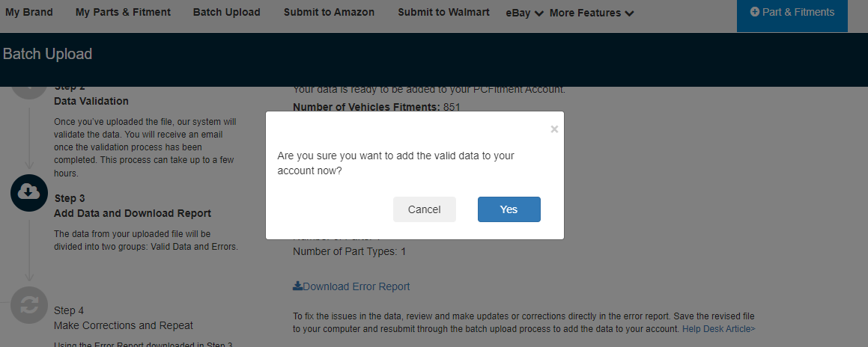868x347 pixels.
Task: Click the plus icon in Part & Fitments
Action: (x=754, y=12)
